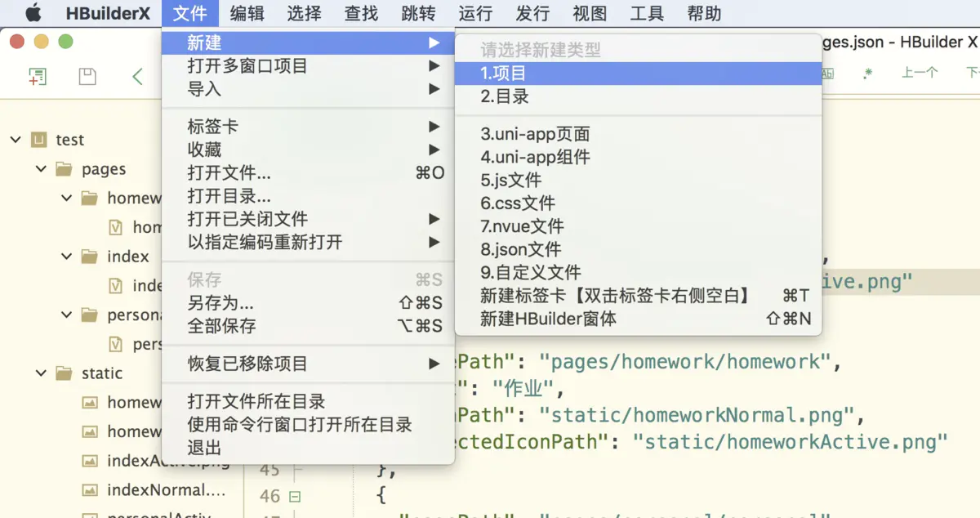Open the 查找 menu

(362, 13)
